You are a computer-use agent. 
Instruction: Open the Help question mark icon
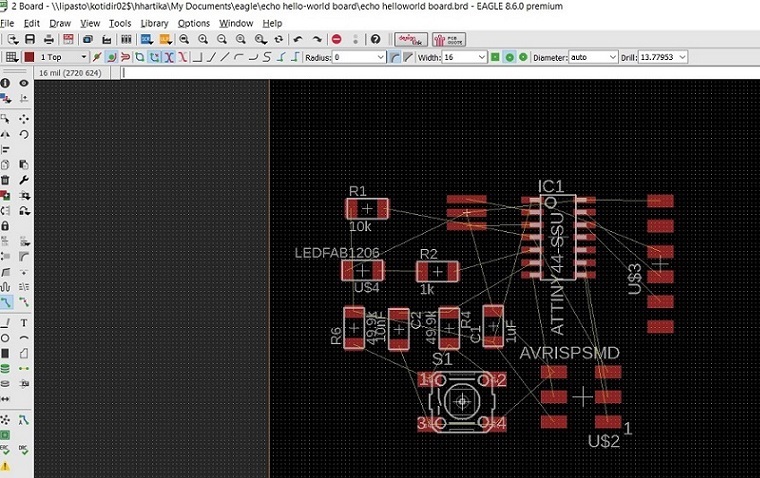(375, 39)
